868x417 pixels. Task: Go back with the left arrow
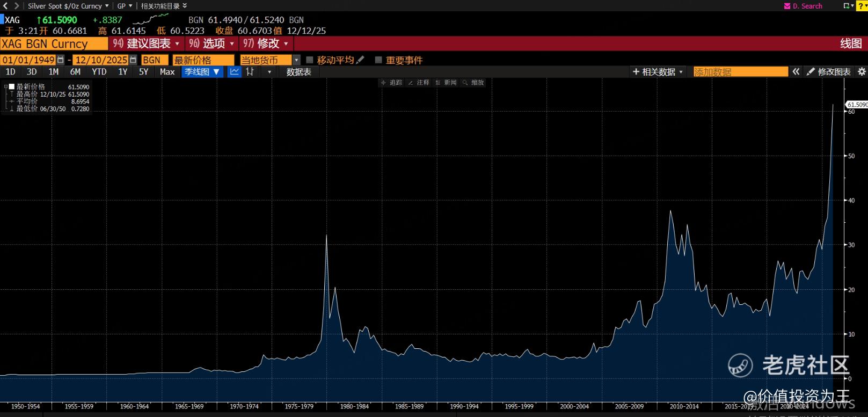(x=5, y=6)
